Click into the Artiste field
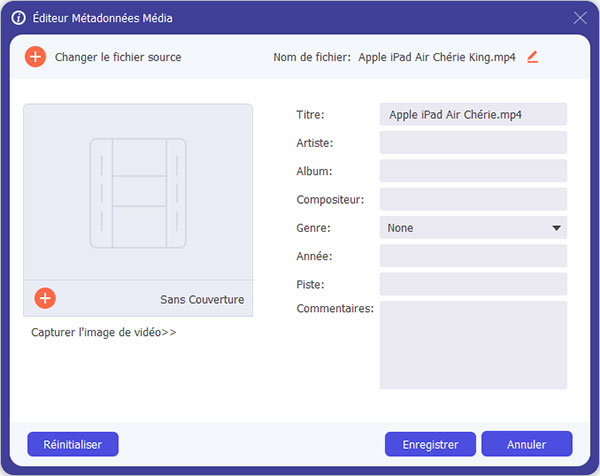 point(473,143)
